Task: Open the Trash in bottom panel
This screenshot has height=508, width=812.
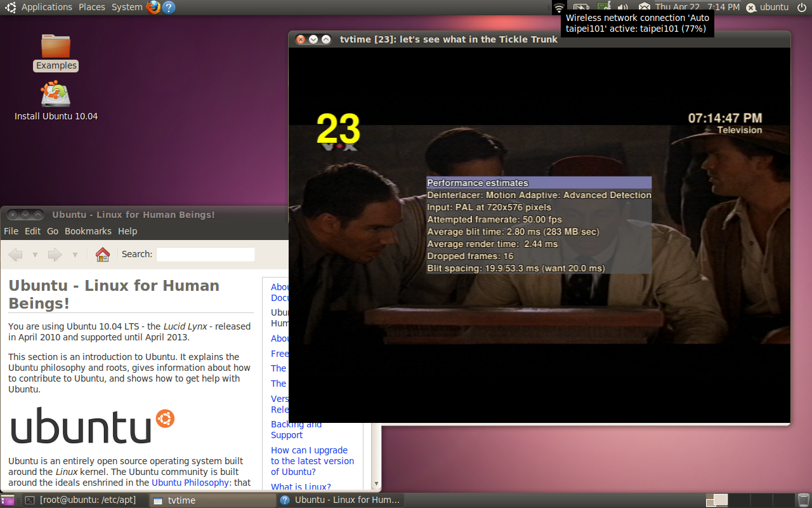Action: coord(804,500)
